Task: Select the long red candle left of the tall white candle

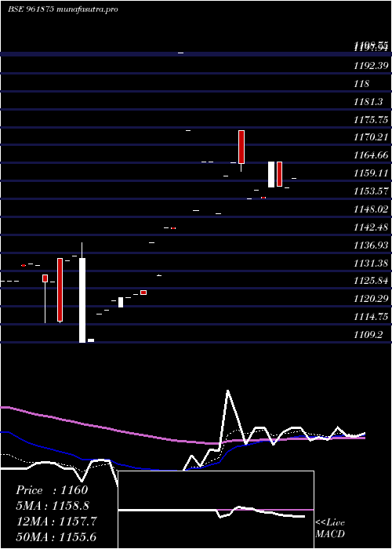Action: [x=60, y=290]
